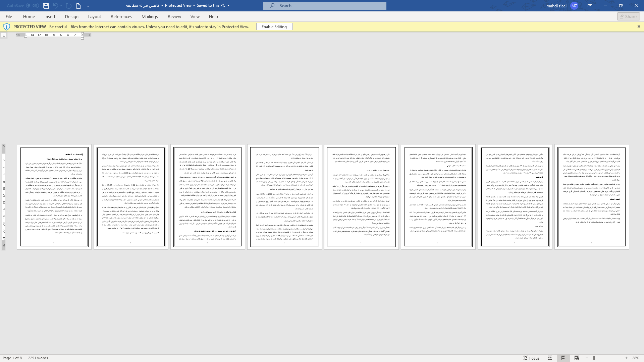Click the first line indent marker on ruler
The height and width of the screenshot is (362, 644).
[82, 34]
